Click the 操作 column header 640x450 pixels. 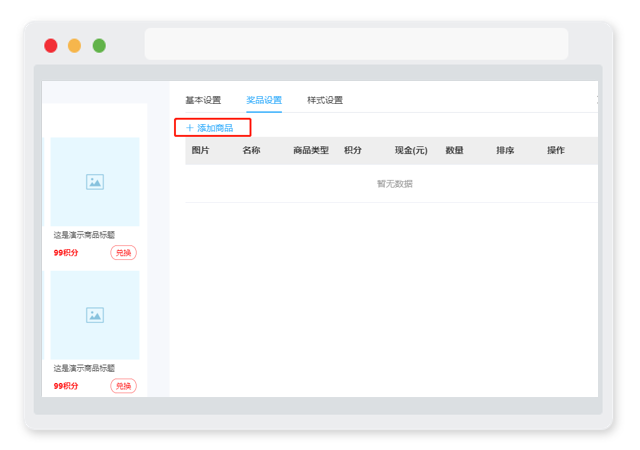pos(556,150)
